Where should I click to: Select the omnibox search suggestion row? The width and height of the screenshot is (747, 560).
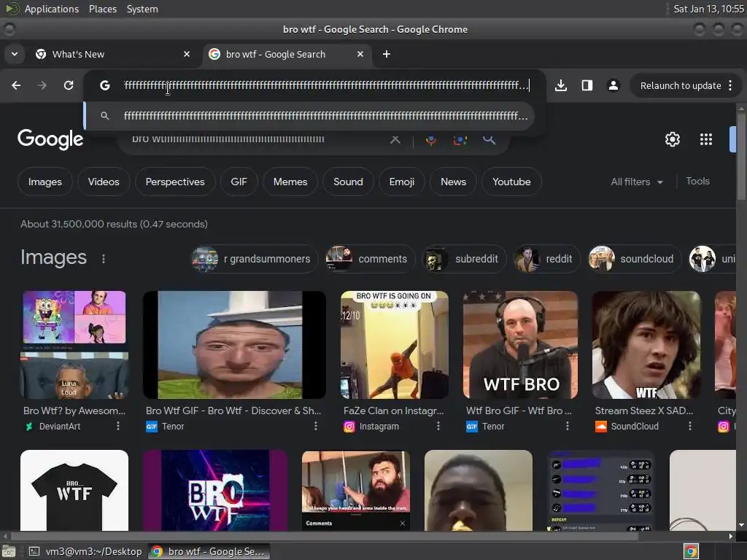point(309,116)
